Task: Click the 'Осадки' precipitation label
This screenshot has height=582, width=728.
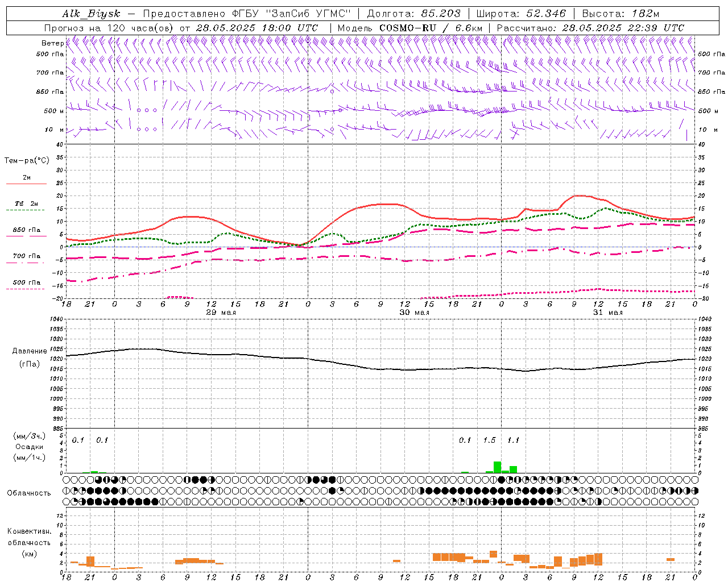Action: point(30,447)
